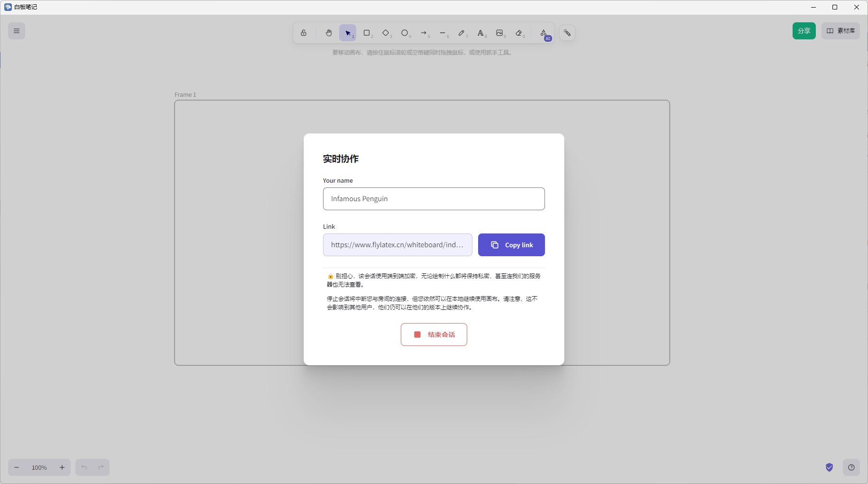Select the Line tool
The width and height of the screenshot is (868, 484).
(443, 33)
